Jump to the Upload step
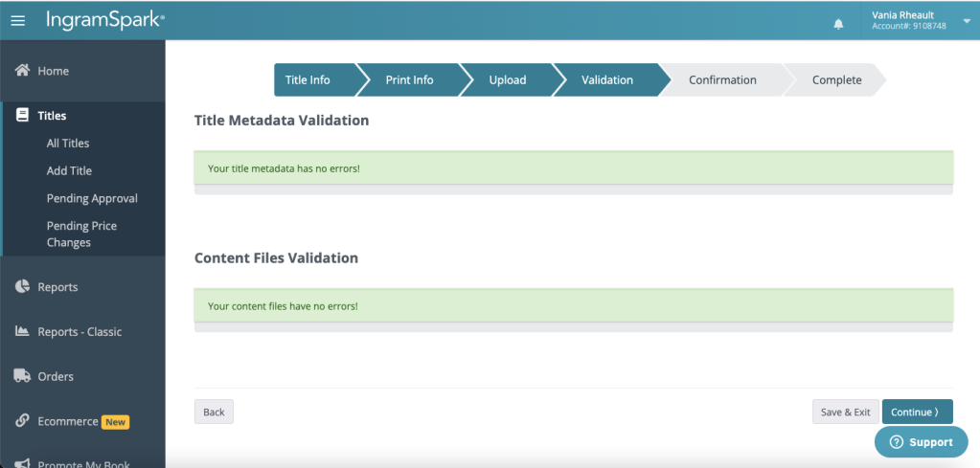The width and height of the screenshot is (980, 468). point(507,80)
